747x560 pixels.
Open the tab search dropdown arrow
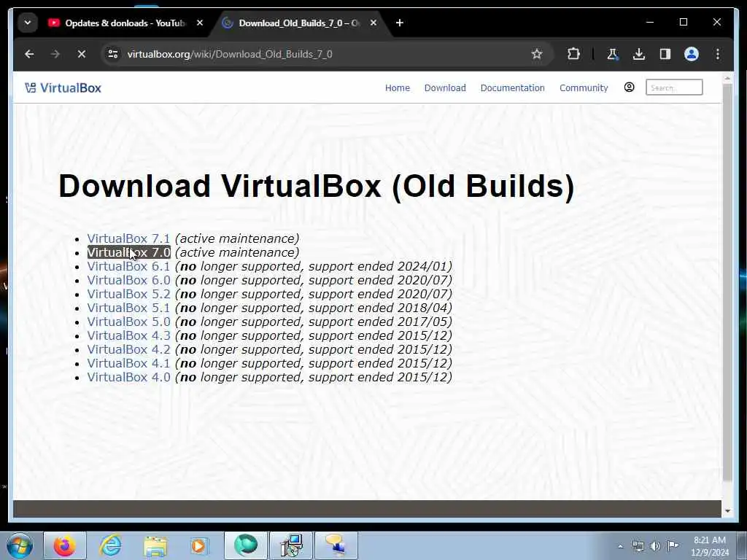[28, 23]
